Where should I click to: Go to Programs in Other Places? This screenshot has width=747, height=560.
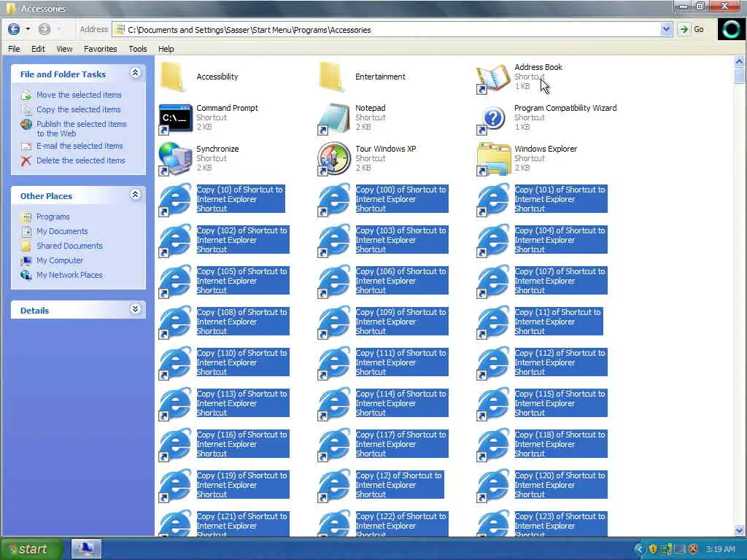(x=53, y=217)
